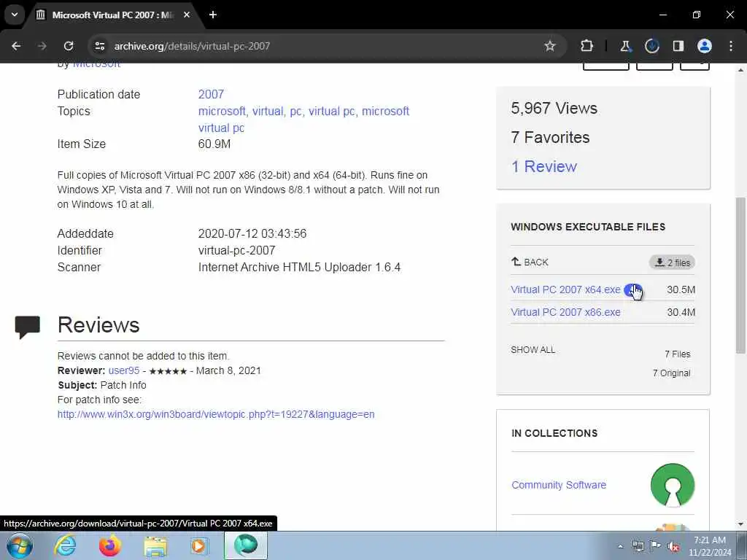Screen dimensions: 747x560
Task: Open Windows Media Player from the taskbar
Action: [x=198, y=545]
